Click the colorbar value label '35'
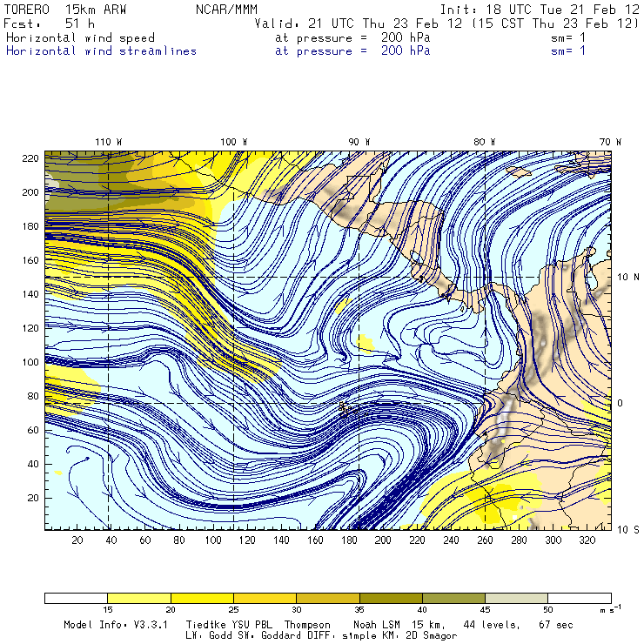 click(x=359, y=610)
